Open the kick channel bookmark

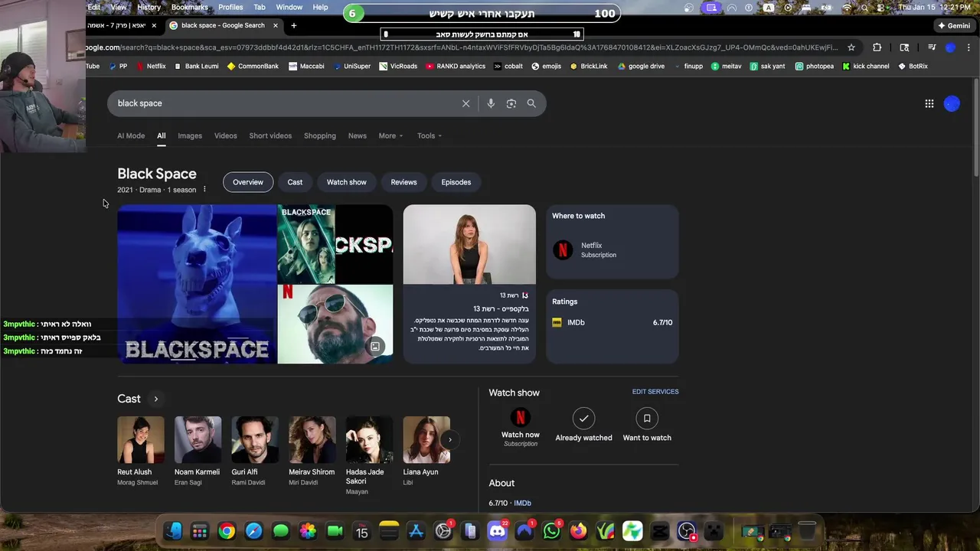click(x=866, y=67)
